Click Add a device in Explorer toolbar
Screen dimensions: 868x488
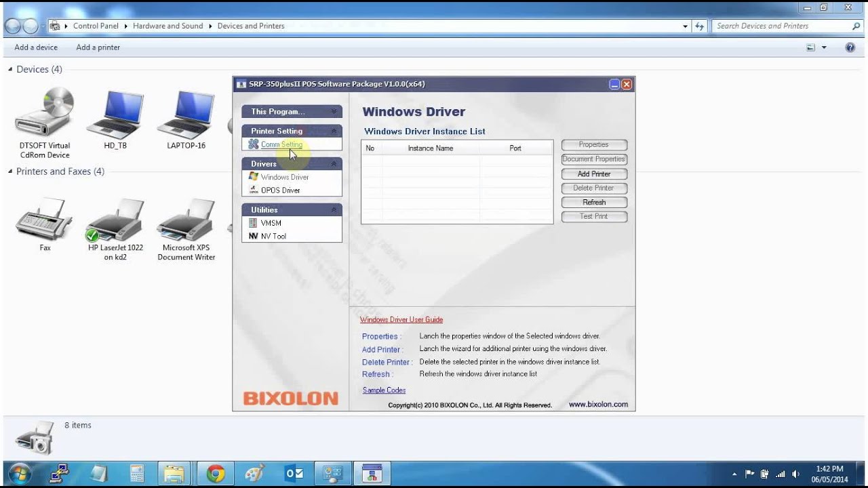pyautogui.click(x=36, y=47)
